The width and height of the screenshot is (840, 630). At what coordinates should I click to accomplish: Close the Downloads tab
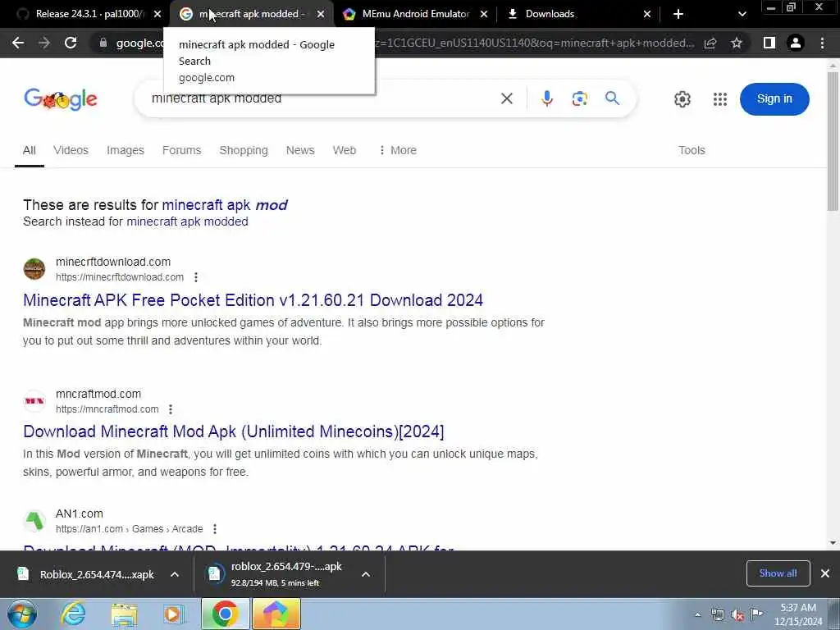click(x=647, y=15)
